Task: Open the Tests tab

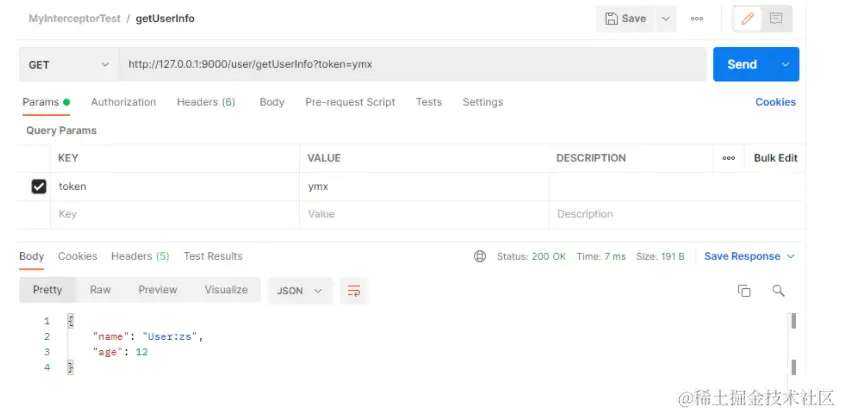Action: point(429,102)
